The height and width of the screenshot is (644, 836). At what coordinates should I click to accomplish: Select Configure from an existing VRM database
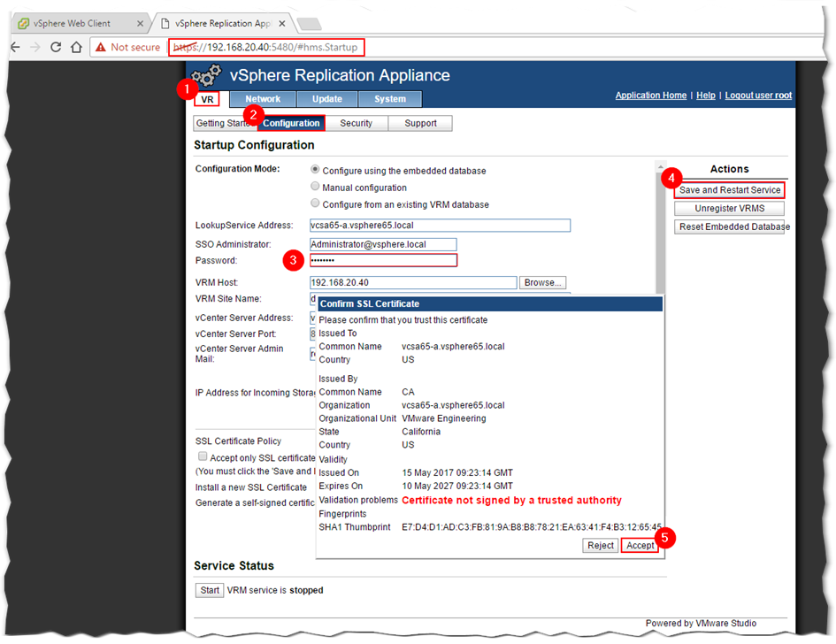tap(315, 203)
